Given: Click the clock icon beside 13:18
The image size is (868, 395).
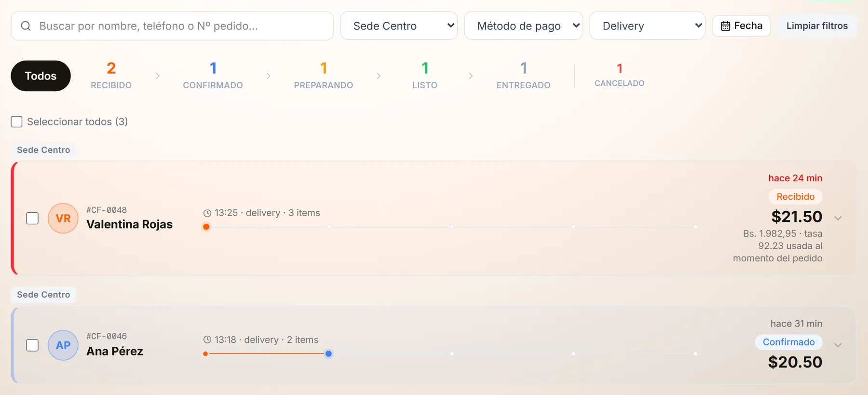Looking at the screenshot, I should [x=207, y=340].
